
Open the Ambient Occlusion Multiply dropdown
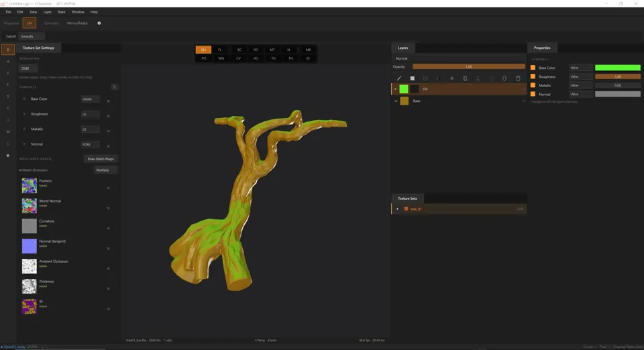[105, 170]
